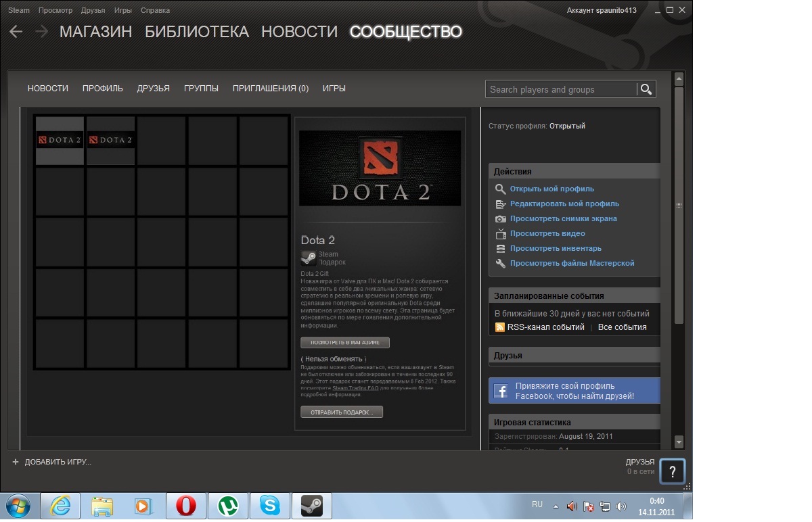Select the second Dota 2 inventory item
The width and height of the screenshot is (812, 522).
(110, 141)
